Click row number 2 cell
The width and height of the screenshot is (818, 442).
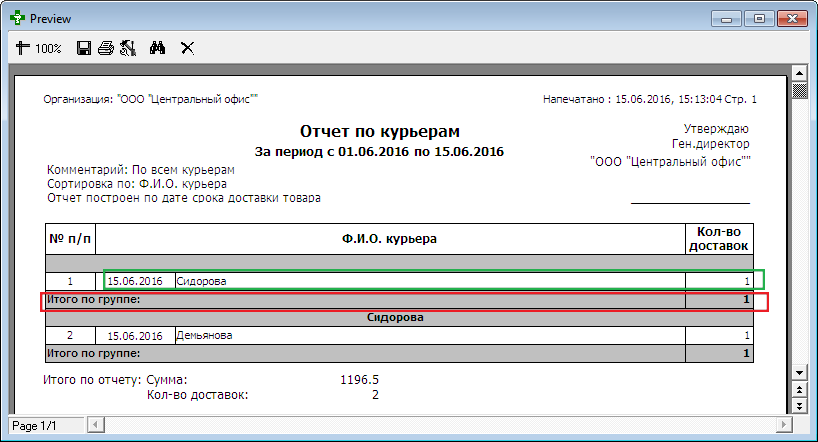70,336
